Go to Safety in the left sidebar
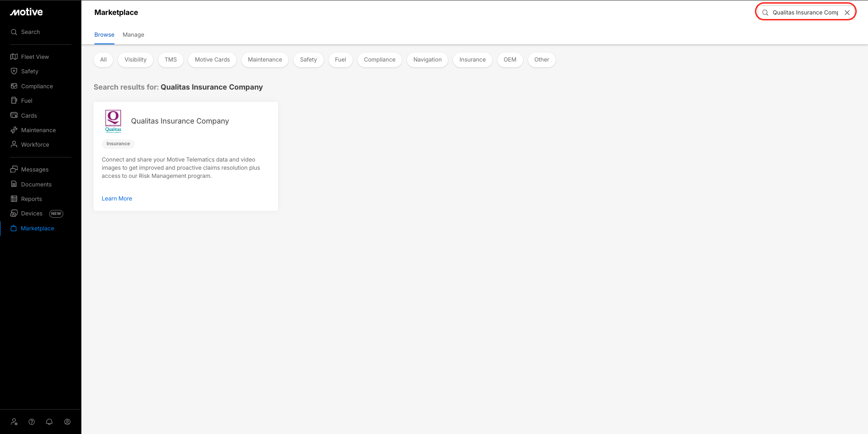This screenshot has height=434, width=868. (x=24, y=71)
